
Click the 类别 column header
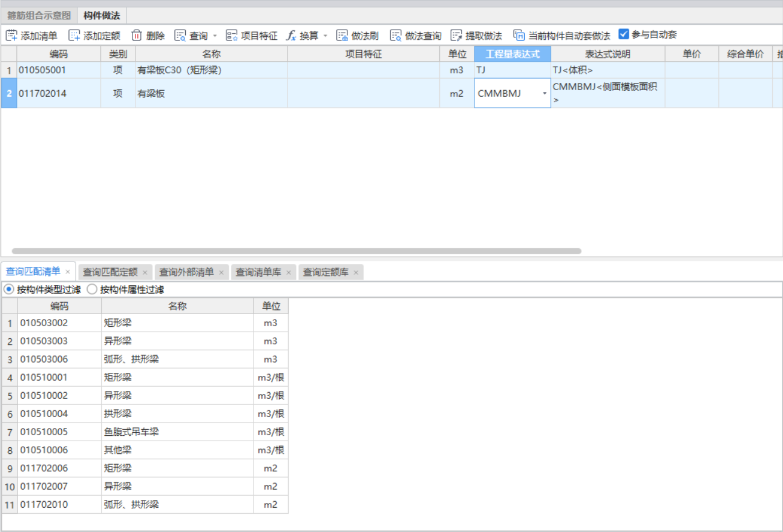pos(118,54)
